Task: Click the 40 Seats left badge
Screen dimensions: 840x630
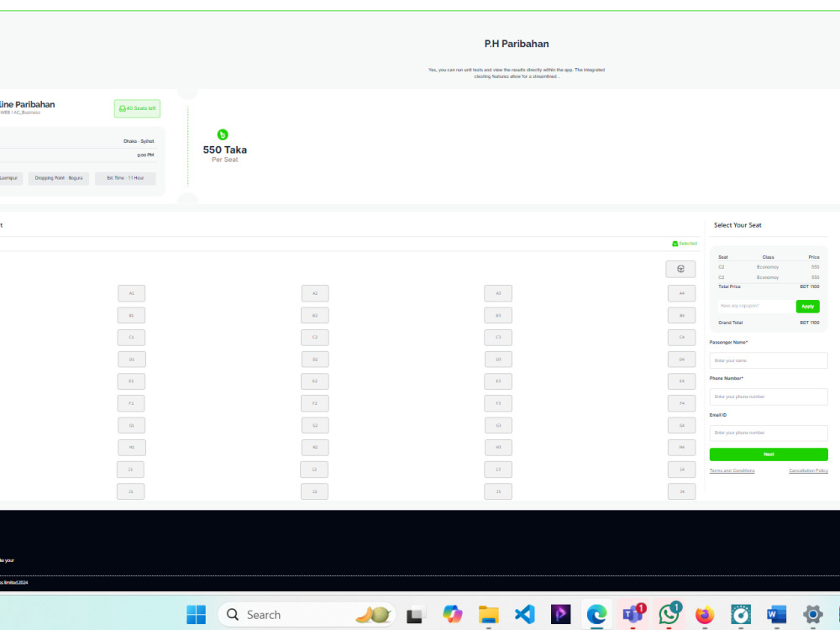Action: 137,108
